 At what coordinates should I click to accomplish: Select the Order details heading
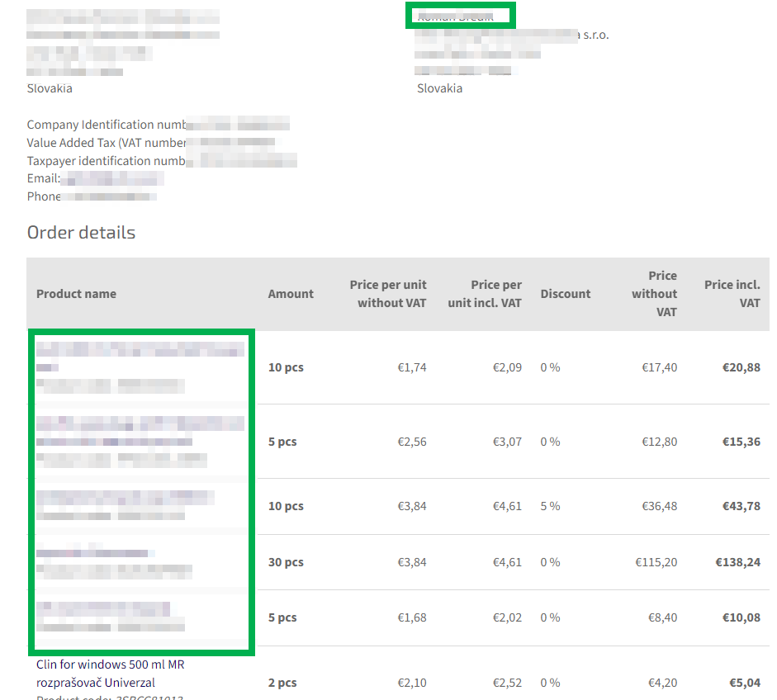click(x=81, y=233)
